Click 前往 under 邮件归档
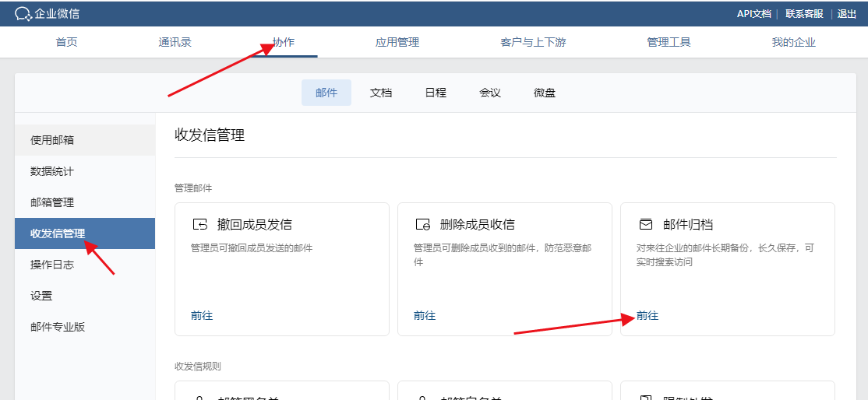Image resolution: width=868 pixels, height=400 pixels. (x=647, y=316)
